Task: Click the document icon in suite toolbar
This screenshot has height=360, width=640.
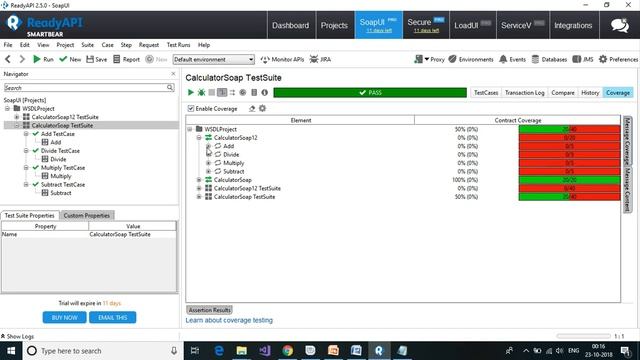Action: (254, 93)
